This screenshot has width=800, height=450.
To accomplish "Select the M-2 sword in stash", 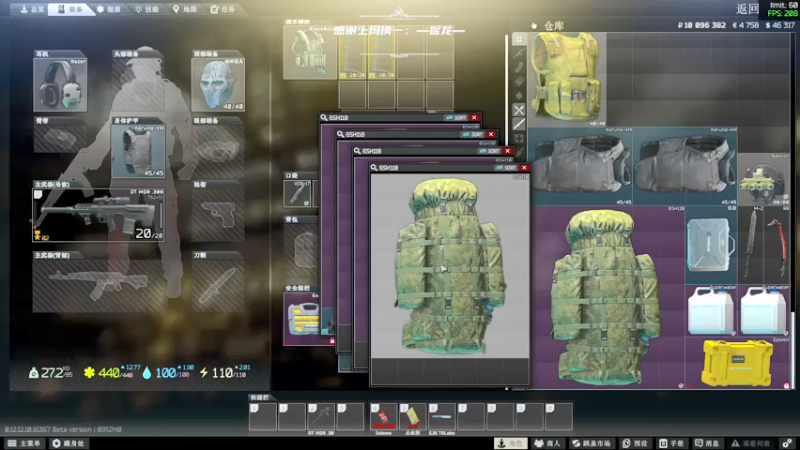I will click(751, 245).
